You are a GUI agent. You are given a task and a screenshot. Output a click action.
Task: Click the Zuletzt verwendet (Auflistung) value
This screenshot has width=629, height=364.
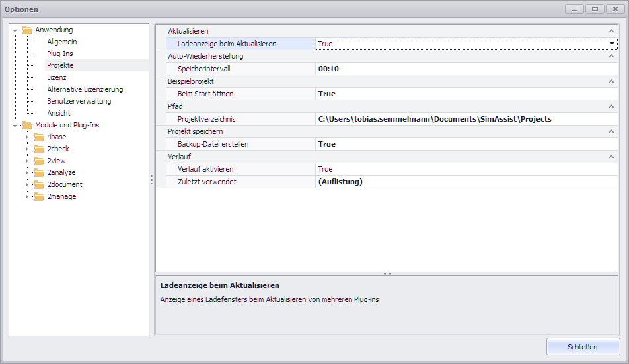click(466, 182)
